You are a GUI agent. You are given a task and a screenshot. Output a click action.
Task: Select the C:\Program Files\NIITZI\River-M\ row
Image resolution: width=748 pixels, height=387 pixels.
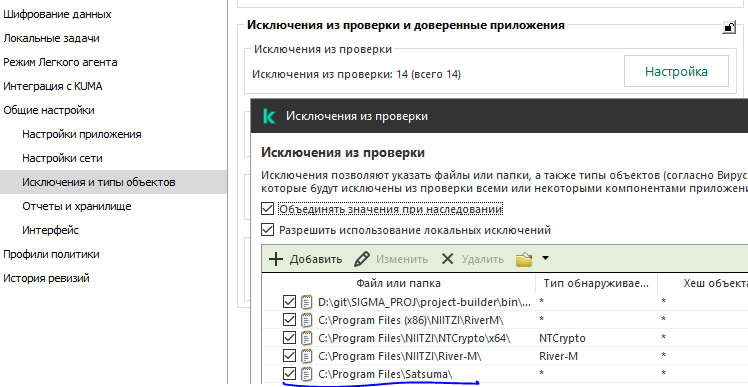[x=505, y=356]
